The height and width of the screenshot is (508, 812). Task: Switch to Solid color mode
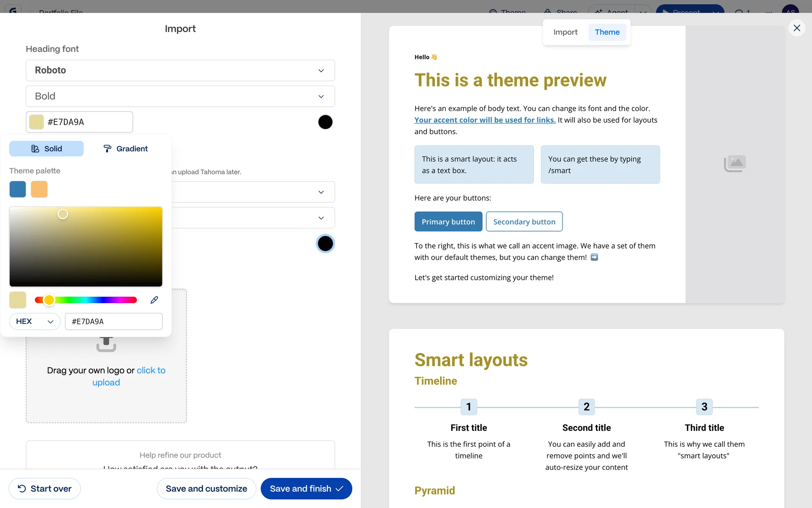(x=47, y=149)
